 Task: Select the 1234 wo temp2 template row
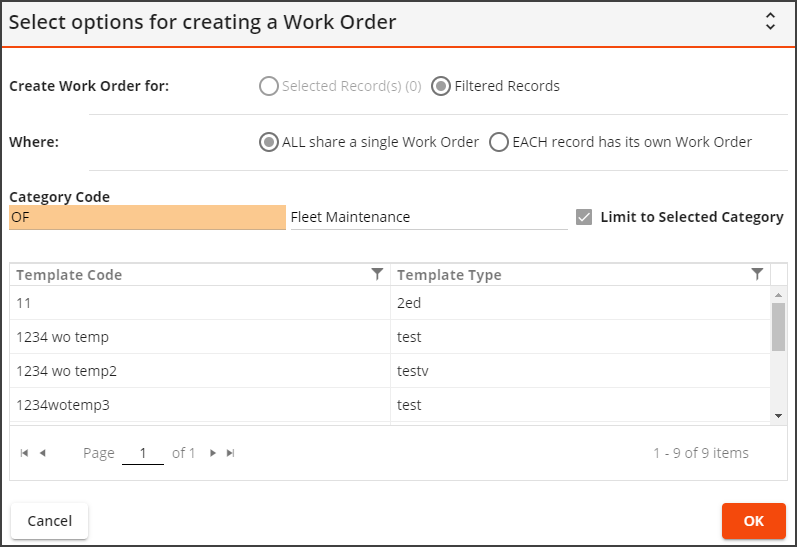coord(390,371)
